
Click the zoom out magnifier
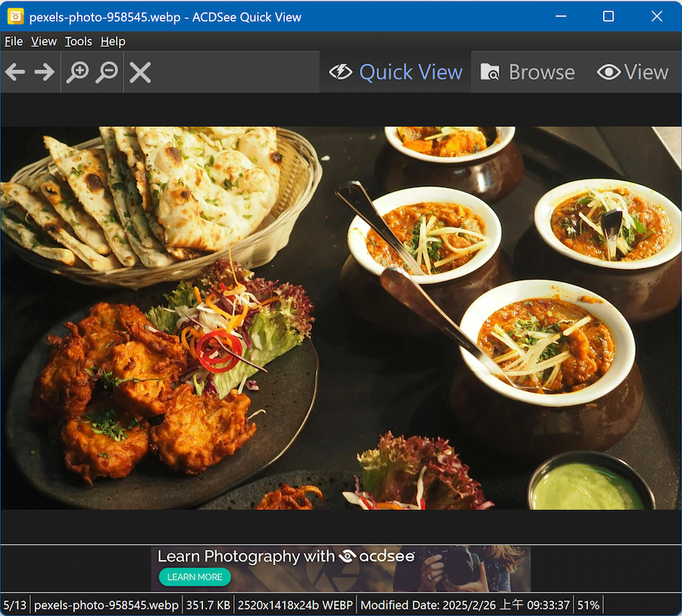[107, 72]
